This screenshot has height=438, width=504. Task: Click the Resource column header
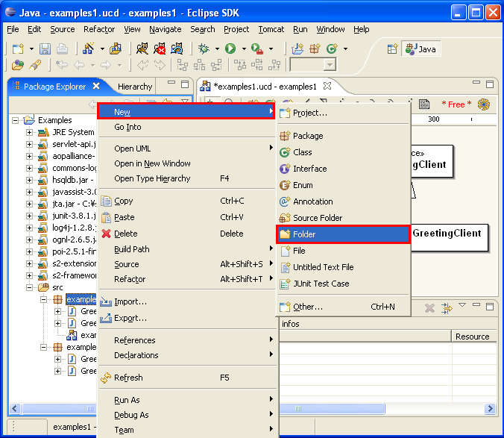pos(472,337)
